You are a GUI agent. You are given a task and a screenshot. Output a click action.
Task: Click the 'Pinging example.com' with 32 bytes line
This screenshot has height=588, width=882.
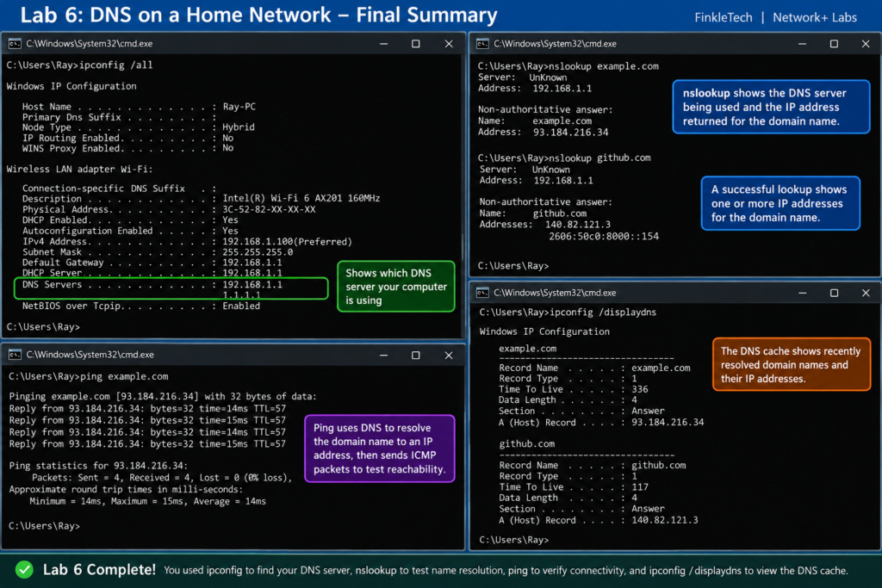(x=163, y=397)
